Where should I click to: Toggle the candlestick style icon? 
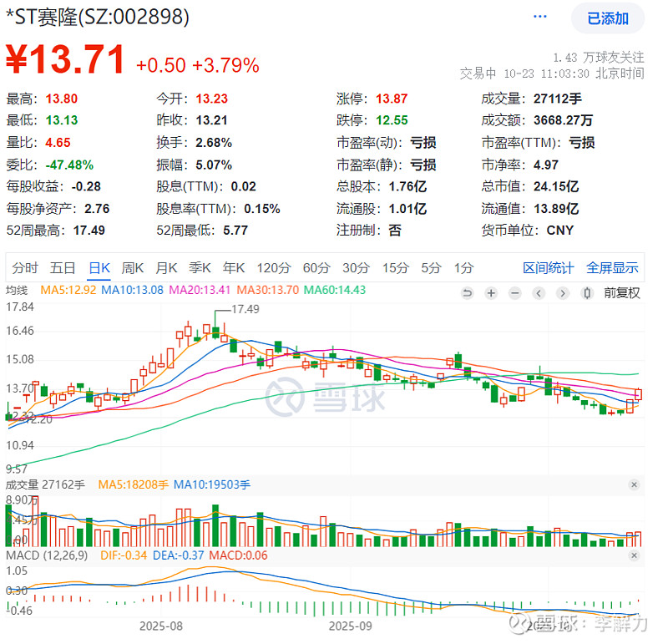[x=587, y=293]
